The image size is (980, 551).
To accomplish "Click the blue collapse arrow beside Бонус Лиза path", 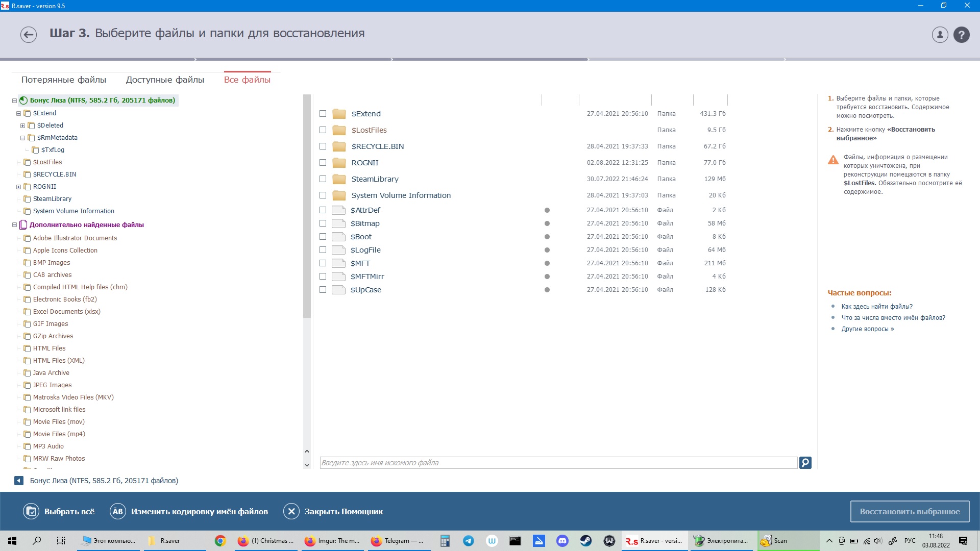I will click(x=19, y=481).
